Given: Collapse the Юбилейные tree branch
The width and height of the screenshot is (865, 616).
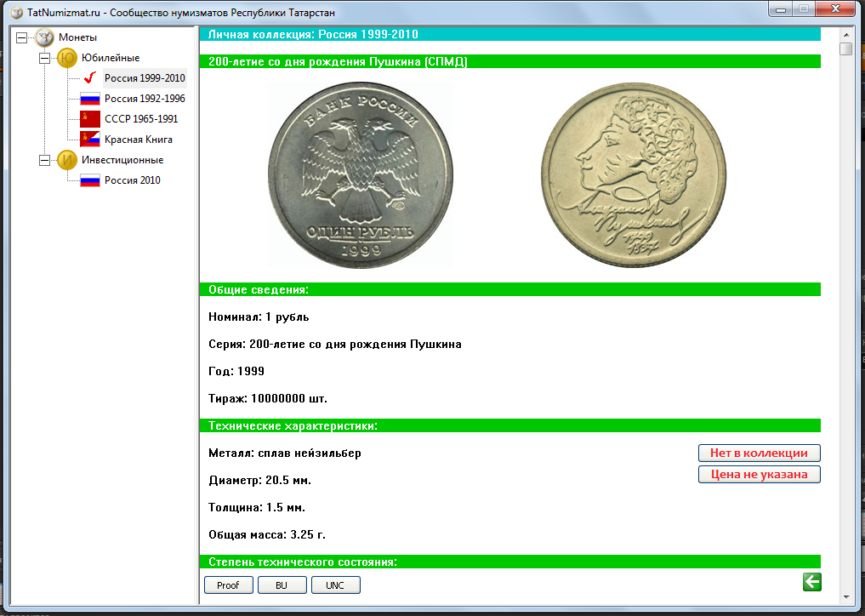Looking at the screenshot, I should [x=45, y=58].
